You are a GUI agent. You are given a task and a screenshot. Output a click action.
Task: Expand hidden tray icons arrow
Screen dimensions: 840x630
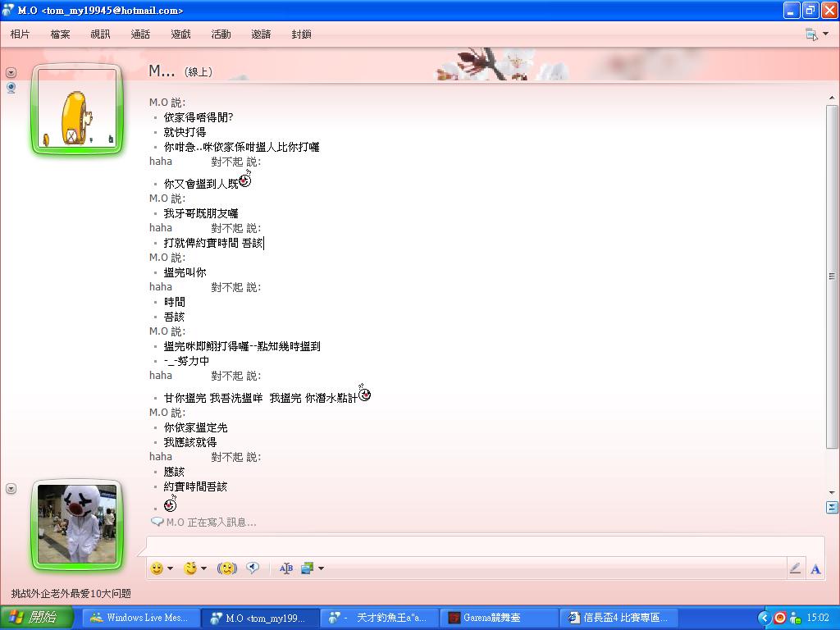point(765,618)
